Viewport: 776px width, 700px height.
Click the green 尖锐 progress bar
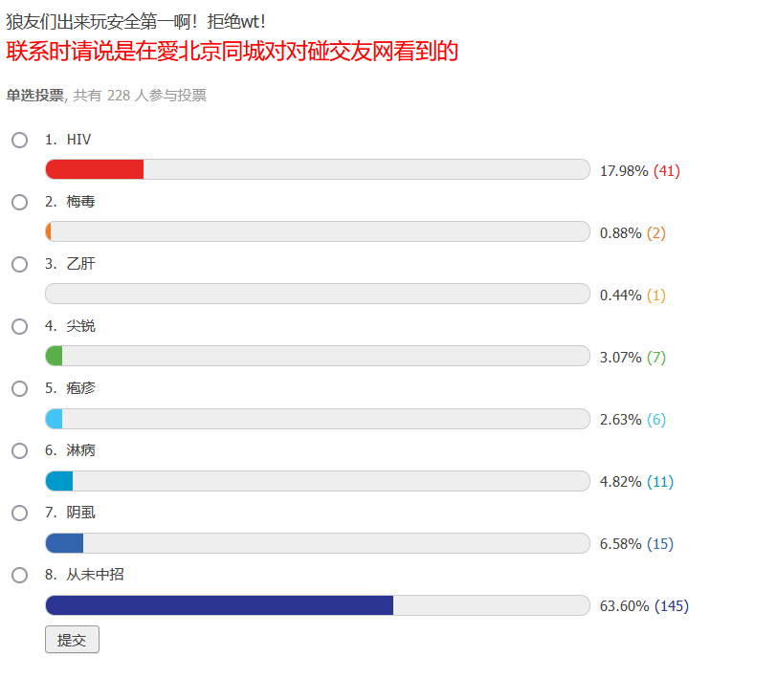click(54, 356)
